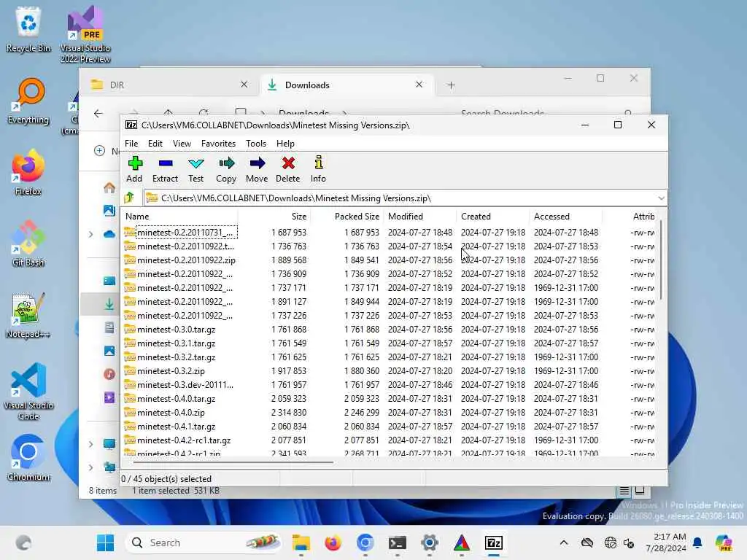Switch to the Downloads tab in File Explorer
The image size is (747, 560).
(345, 85)
